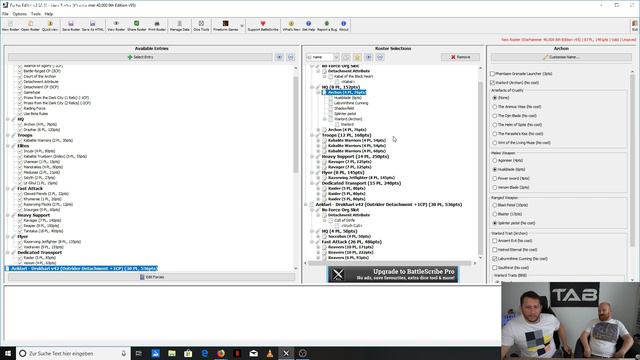Click the yellow duplicate icon in Roster Selections

pyautogui.click(x=357, y=57)
